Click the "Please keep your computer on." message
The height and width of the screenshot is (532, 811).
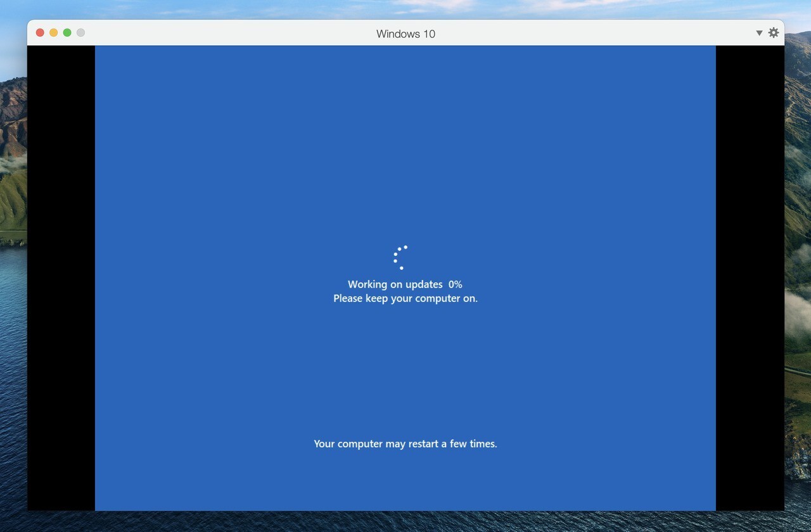(x=405, y=298)
